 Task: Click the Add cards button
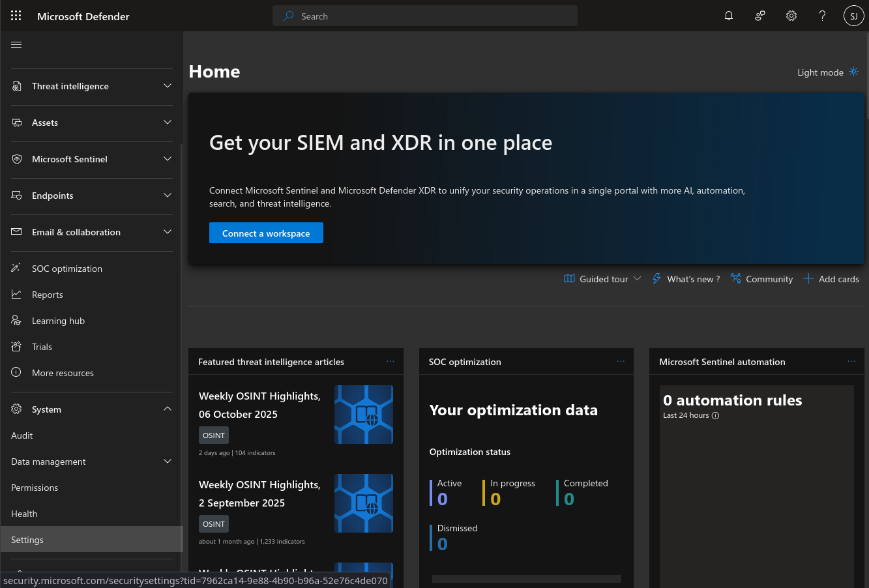click(831, 279)
